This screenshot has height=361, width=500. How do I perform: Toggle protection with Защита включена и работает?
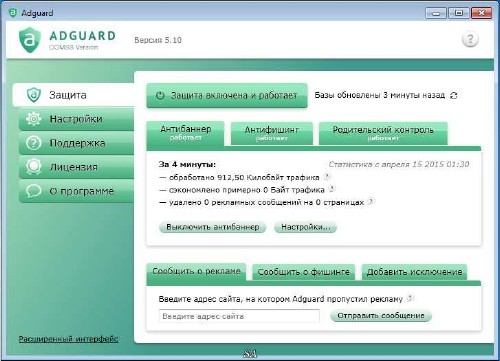(x=227, y=95)
